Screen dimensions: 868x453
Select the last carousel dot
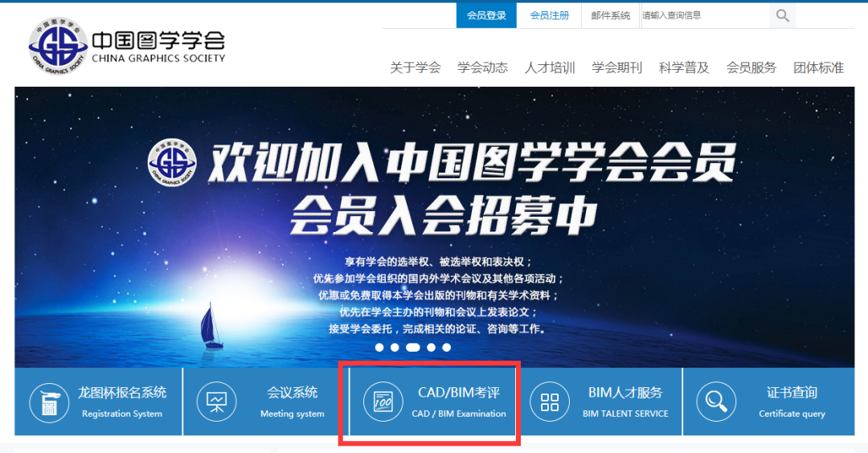447,348
